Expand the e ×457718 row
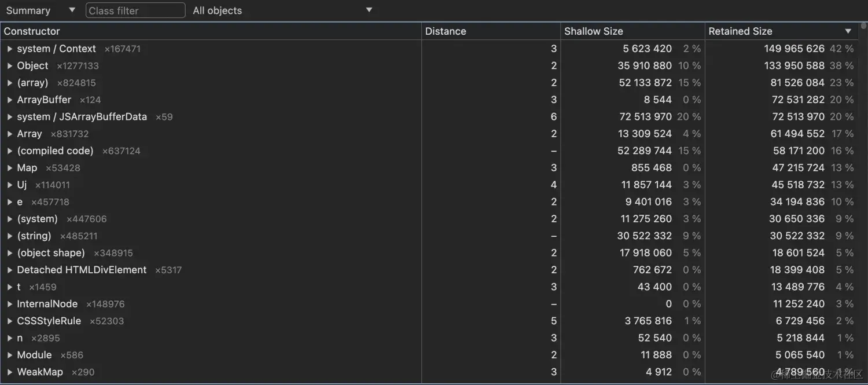Screen dimensions: 868x385 click(10, 202)
